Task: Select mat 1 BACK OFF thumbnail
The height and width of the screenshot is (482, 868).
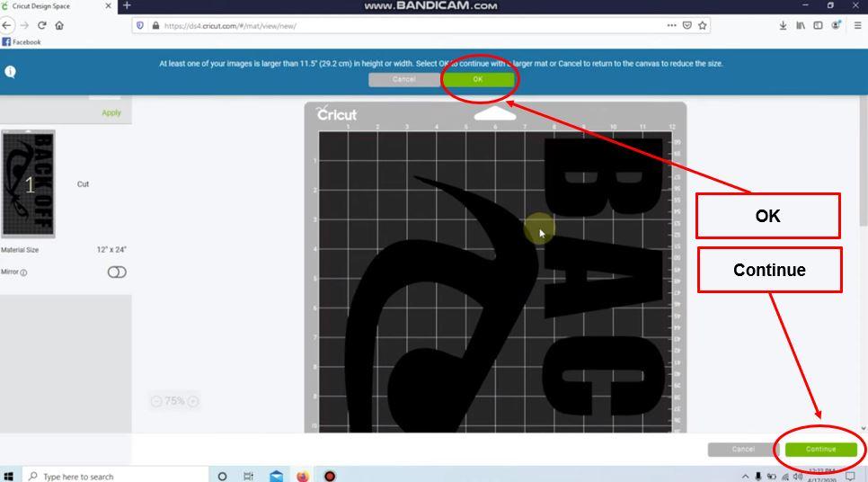Action: point(28,183)
